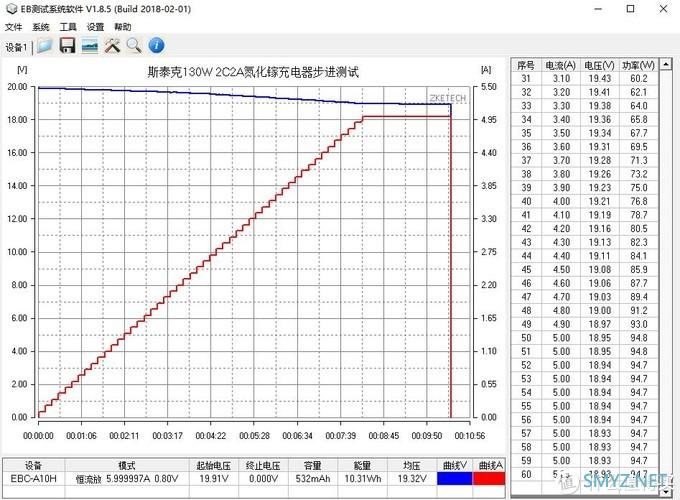This screenshot has width=680, height=500.
Task: Click the ZKETECH label on chart
Action: point(448,98)
